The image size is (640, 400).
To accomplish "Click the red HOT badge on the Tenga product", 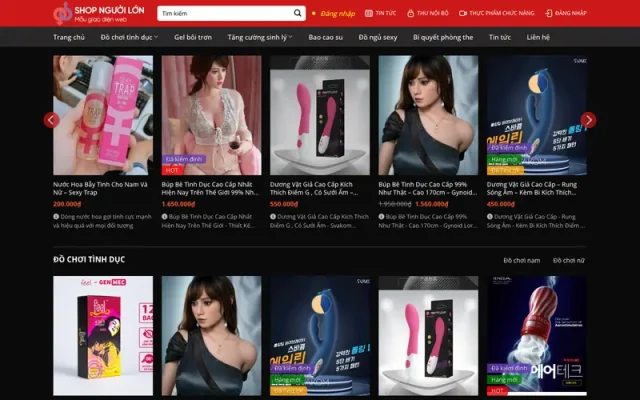I will (497, 391).
